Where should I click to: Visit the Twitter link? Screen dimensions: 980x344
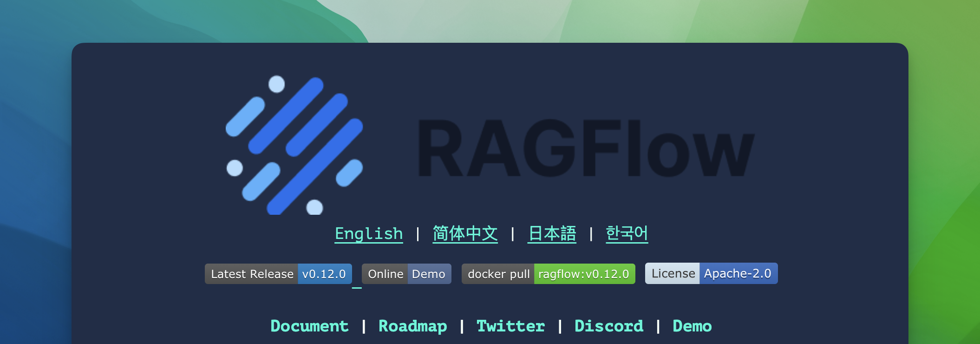tap(511, 326)
